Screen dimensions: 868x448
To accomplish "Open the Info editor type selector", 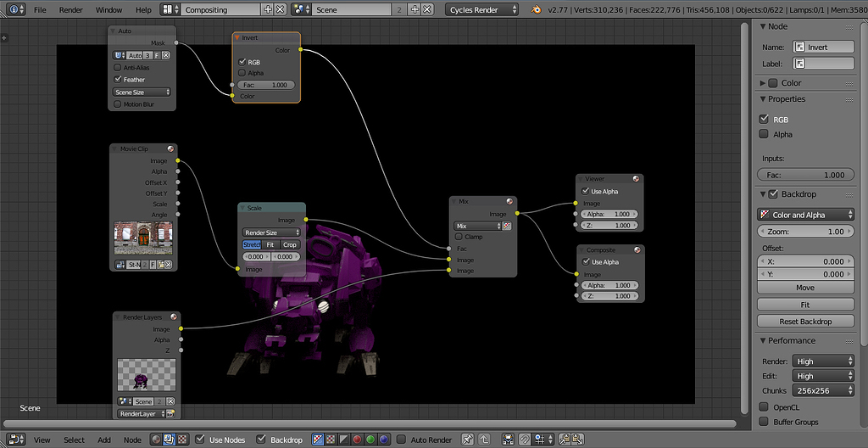I will pyautogui.click(x=17, y=9).
